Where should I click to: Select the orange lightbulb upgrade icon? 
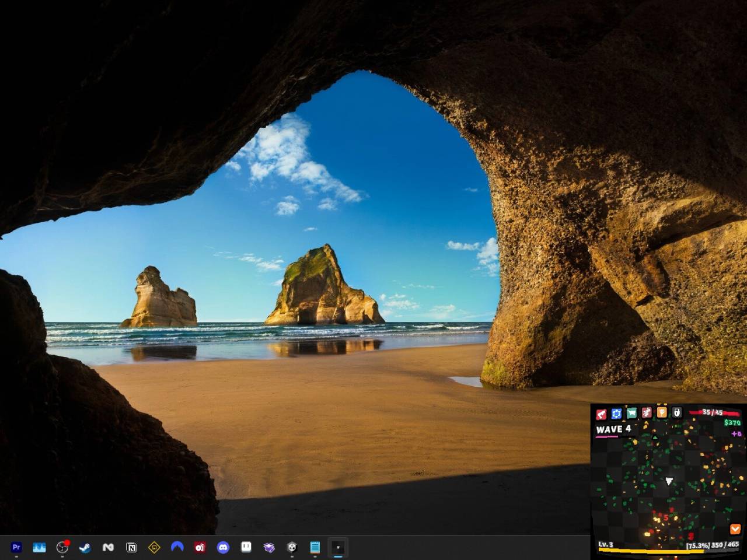click(x=662, y=412)
